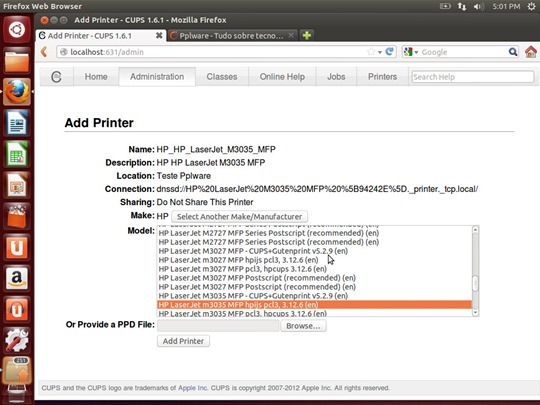Switch to the Printers tab

382,76
